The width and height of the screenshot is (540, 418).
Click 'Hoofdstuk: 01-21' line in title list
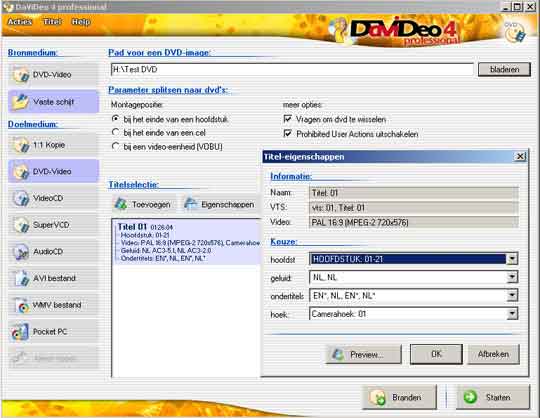tap(145, 236)
